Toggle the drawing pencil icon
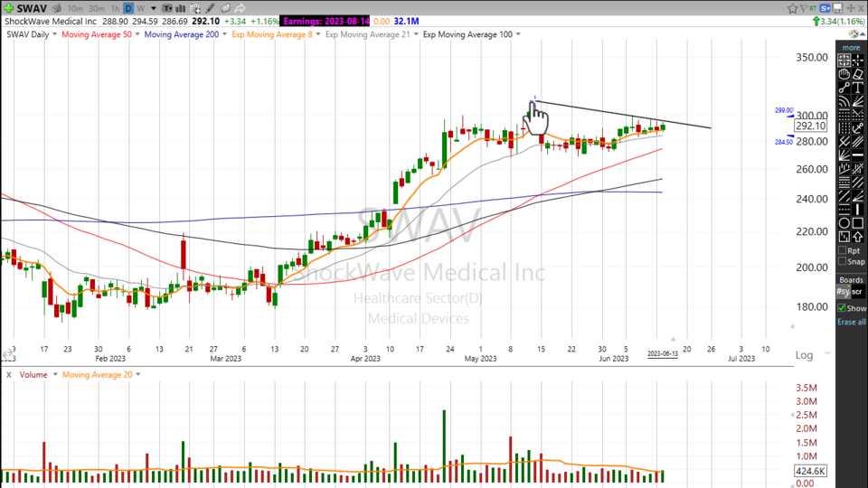Image resolution: width=868 pixels, height=488 pixels. coord(211,8)
